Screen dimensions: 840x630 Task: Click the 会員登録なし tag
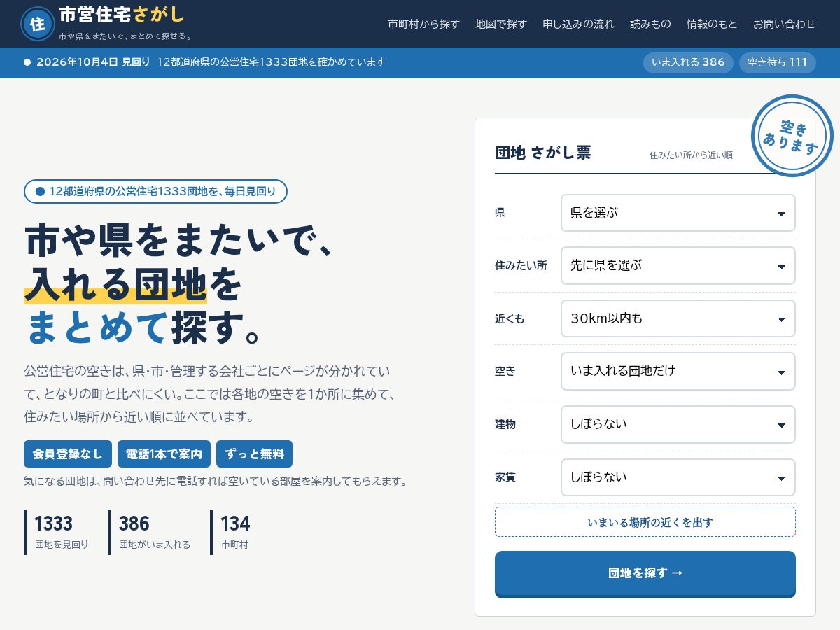[68, 454]
